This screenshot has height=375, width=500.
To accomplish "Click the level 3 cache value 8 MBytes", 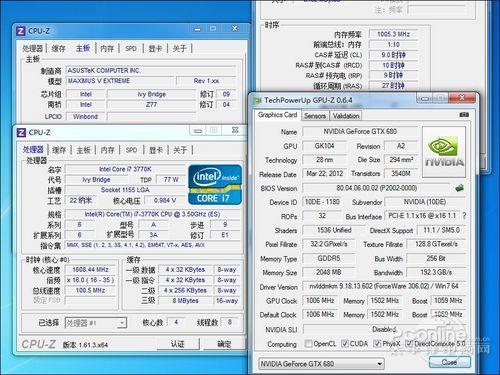I will (x=185, y=301).
